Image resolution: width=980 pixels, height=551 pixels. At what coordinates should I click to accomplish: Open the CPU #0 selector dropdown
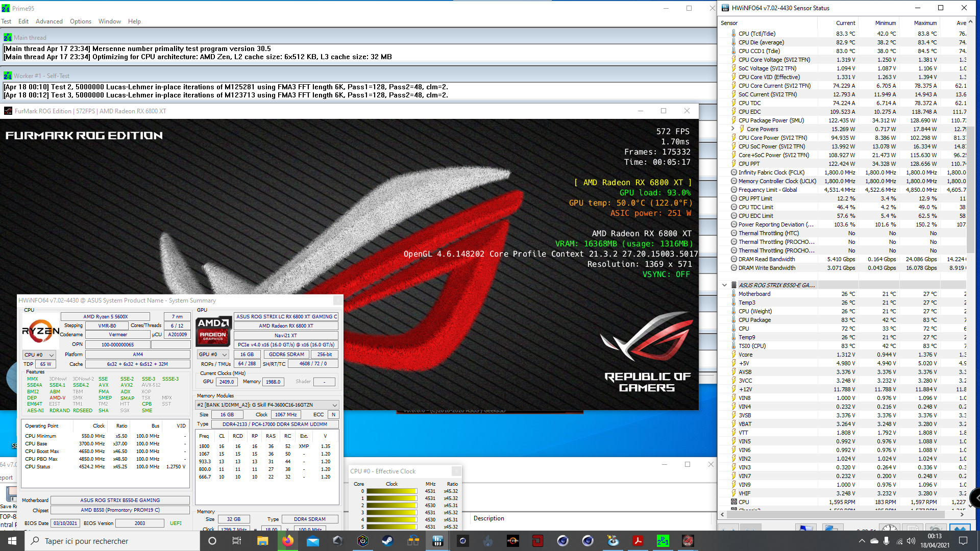[39, 355]
